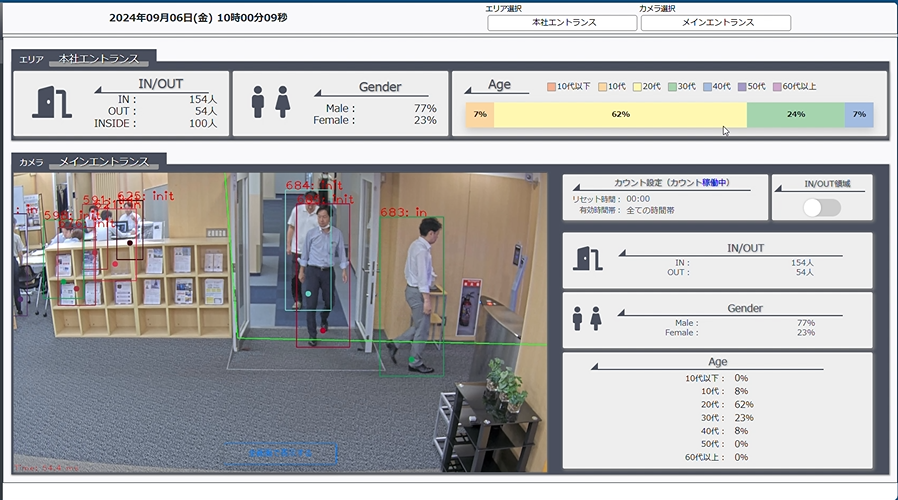The height and width of the screenshot is (500, 898).
Task: Click the 60代以上 pink legend swatch
Action: 776,87
